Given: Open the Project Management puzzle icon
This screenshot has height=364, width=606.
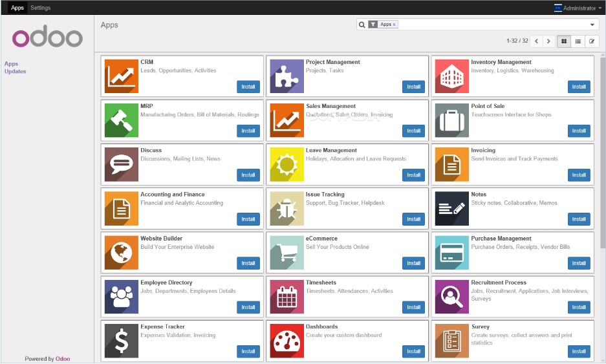Looking at the screenshot, I should tap(287, 76).
